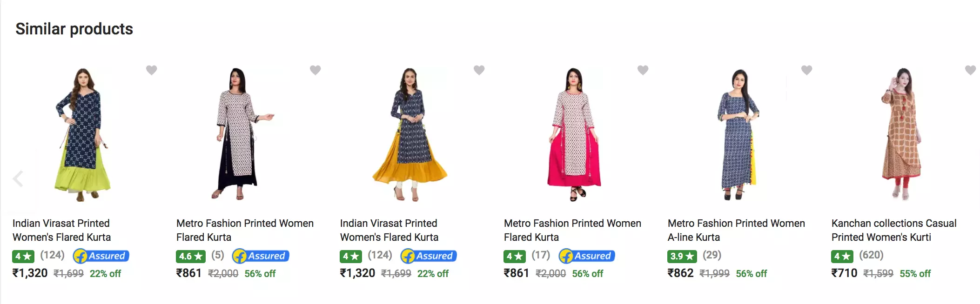View the pink Metro Fashion kurta image
This screenshot has width=980, height=304.
(574, 135)
